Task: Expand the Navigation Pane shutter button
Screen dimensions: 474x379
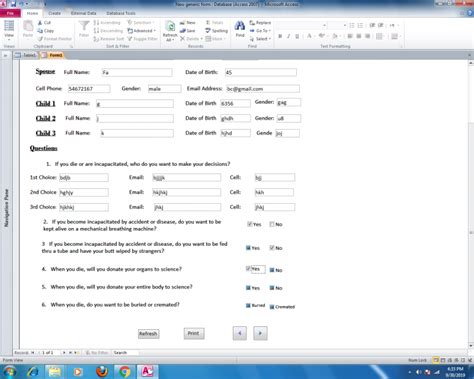Action: (x=6, y=55)
